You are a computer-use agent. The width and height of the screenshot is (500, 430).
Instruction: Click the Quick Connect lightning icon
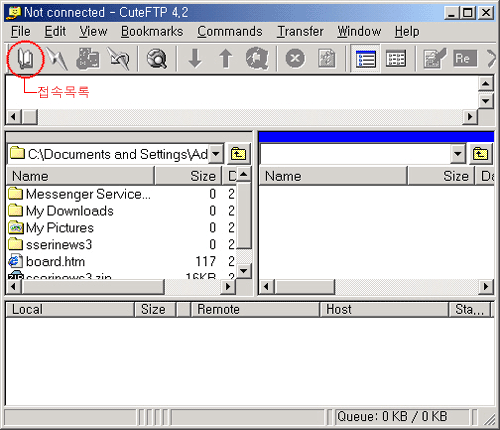[57, 59]
